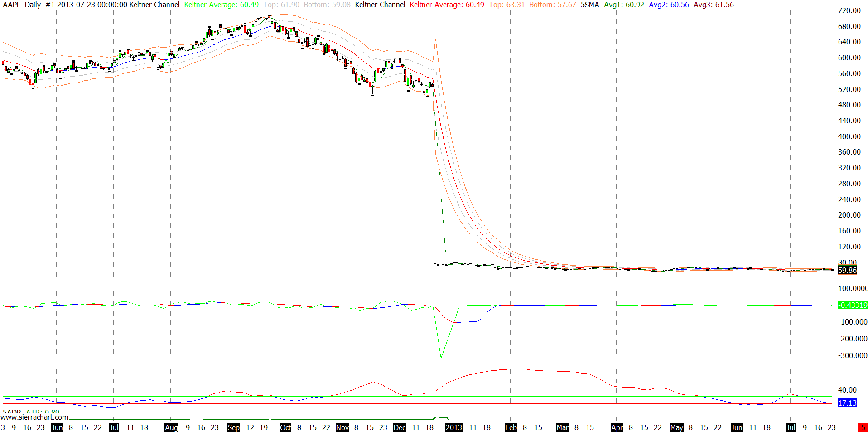Click the 5SMA study label
868x432 pixels.
coord(590,5)
